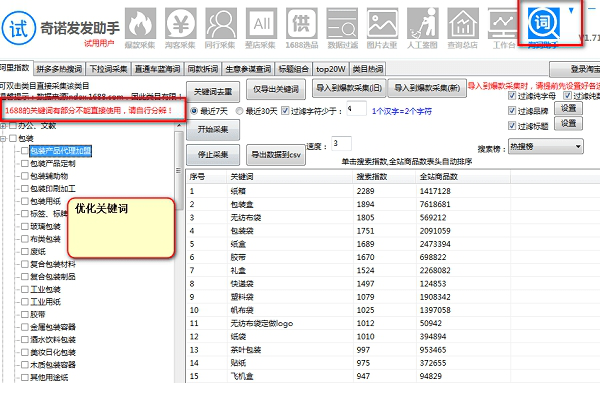Check the 工业包装 category checkbox

pyautogui.click(x=25, y=289)
